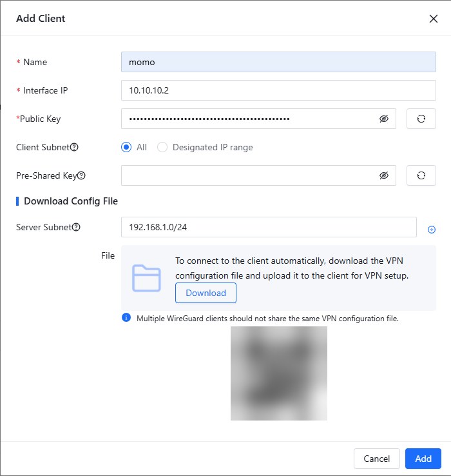Screen dimensions: 451x476
Task: Cancel adding the client
Action: (x=377, y=459)
